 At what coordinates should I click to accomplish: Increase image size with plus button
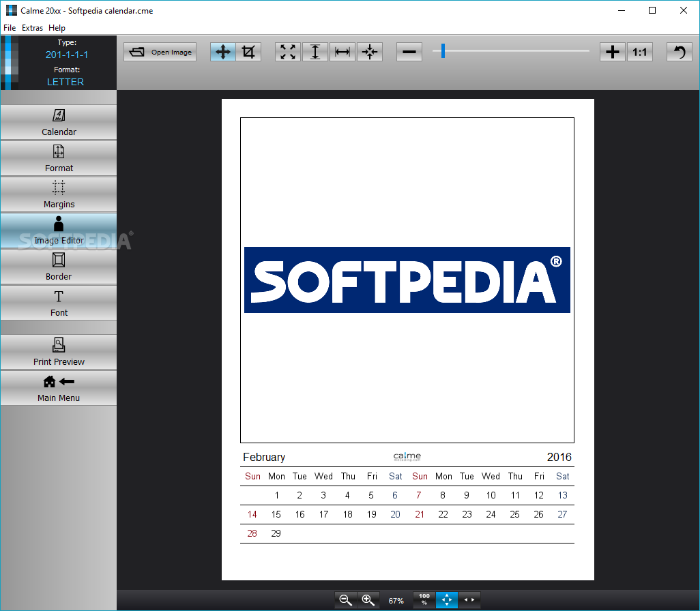pyautogui.click(x=613, y=52)
